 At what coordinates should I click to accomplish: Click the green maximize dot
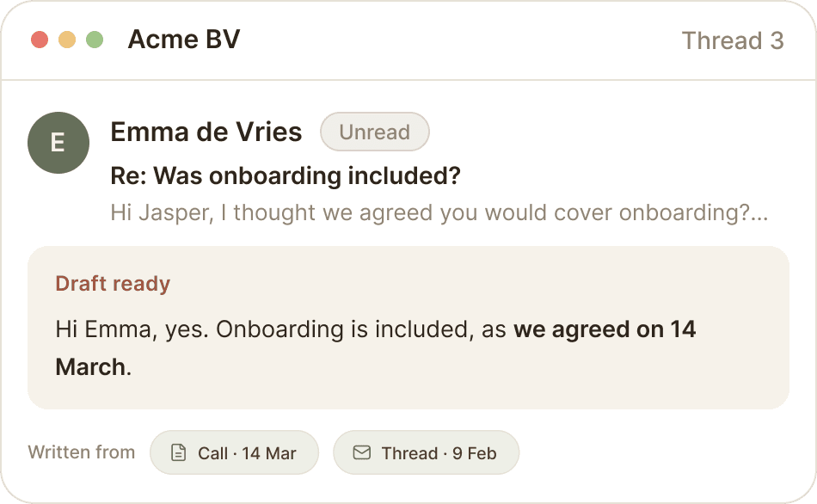(95, 40)
